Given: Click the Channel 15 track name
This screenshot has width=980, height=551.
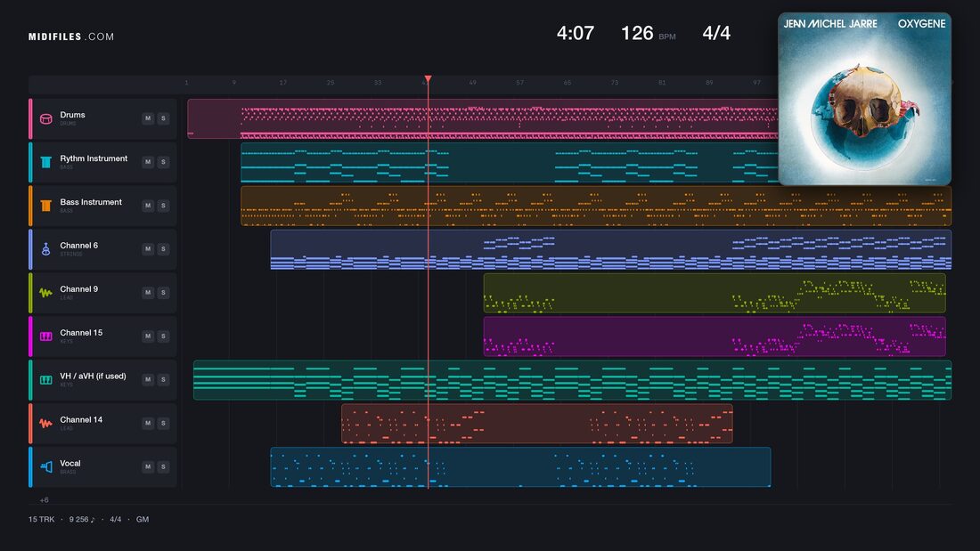Looking at the screenshot, I should point(81,333).
